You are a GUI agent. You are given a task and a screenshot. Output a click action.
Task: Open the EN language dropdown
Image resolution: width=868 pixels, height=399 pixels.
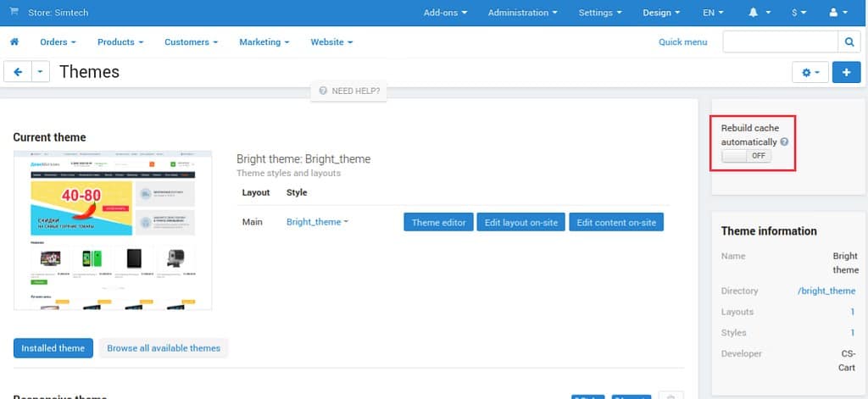(713, 12)
